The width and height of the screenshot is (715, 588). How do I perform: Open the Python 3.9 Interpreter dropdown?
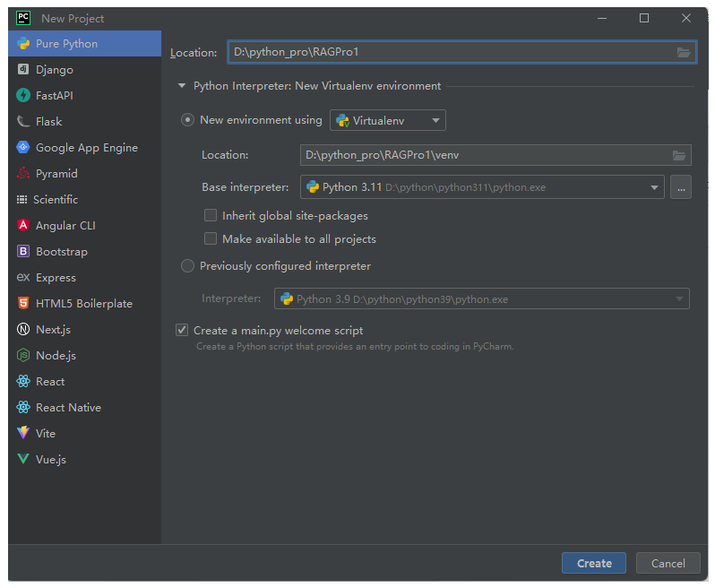(x=481, y=298)
